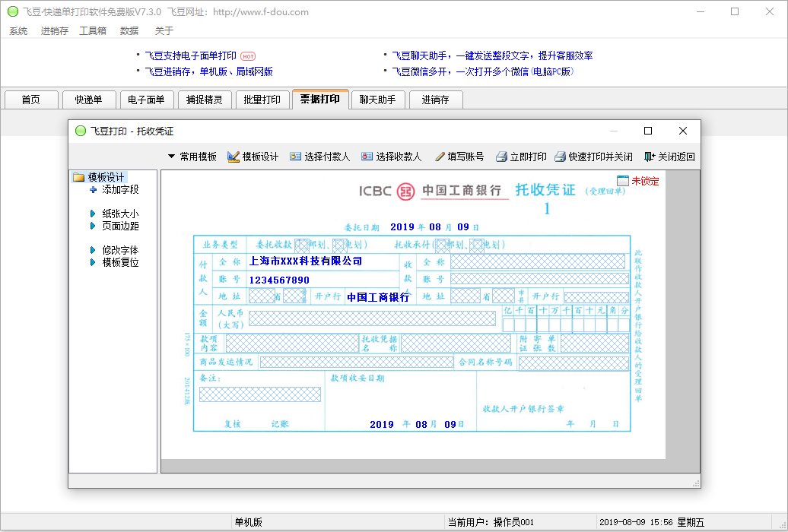Click the 选择付款人 toolbar button icon

click(x=295, y=157)
